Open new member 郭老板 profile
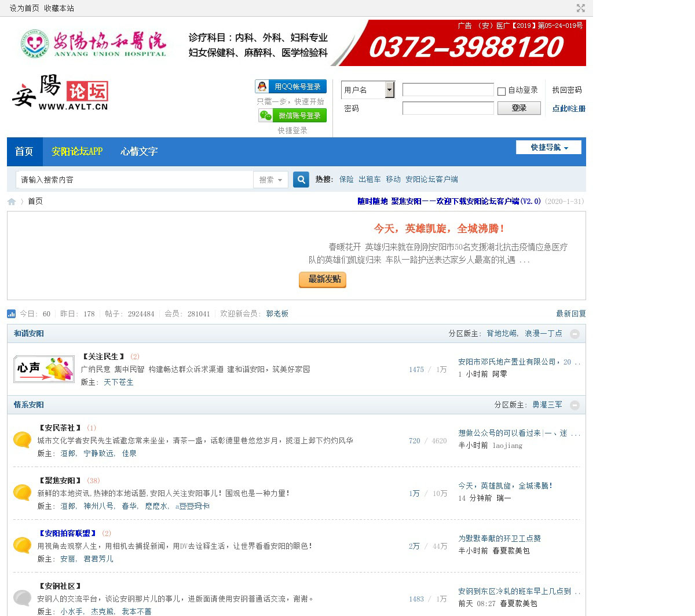 [277, 314]
